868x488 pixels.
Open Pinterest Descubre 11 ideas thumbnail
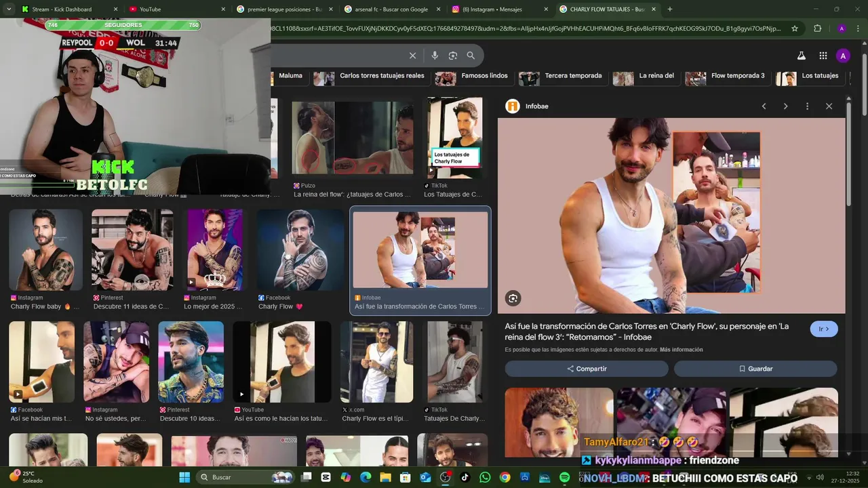click(132, 250)
